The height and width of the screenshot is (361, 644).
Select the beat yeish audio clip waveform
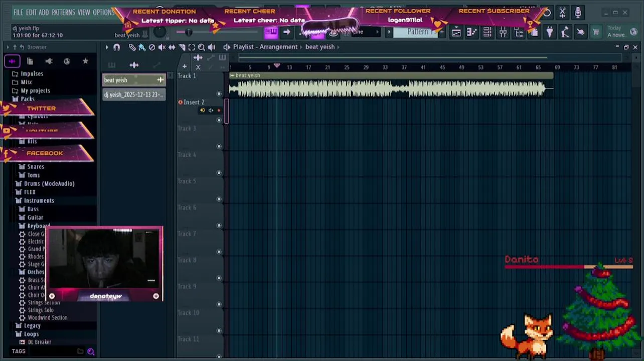391,89
